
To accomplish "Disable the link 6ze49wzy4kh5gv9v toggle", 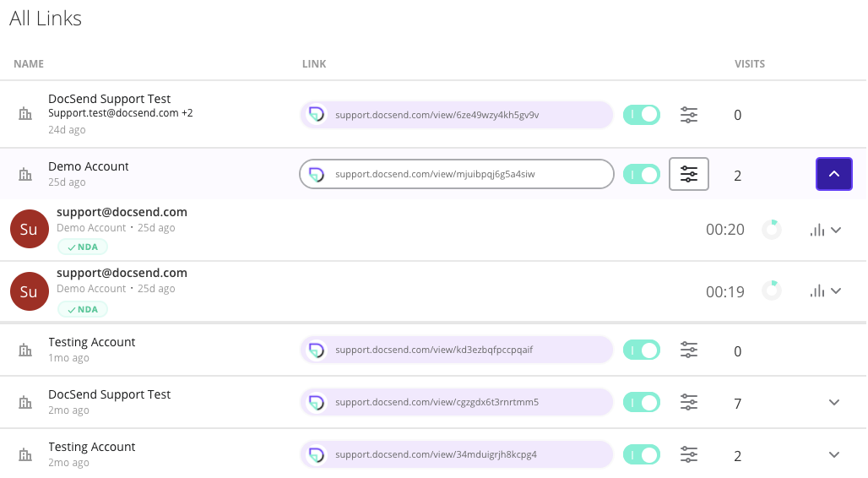I will [x=642, y=115].
